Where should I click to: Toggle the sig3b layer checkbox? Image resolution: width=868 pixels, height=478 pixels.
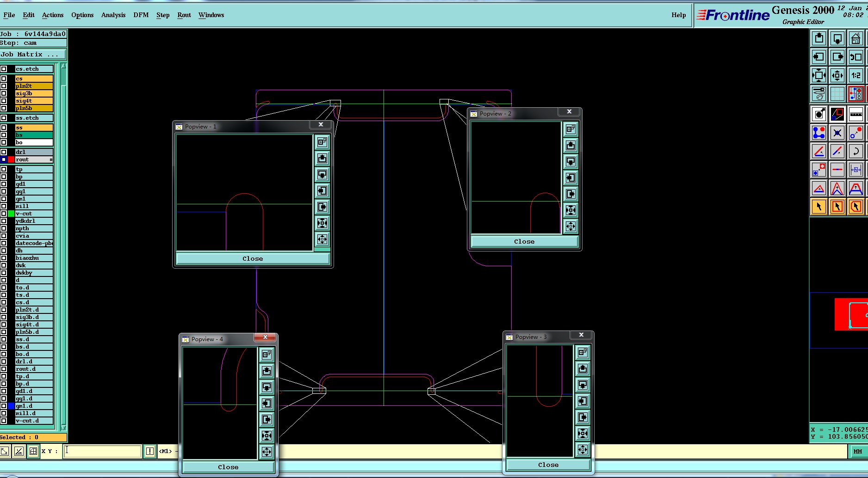click(x=4, y=93)
